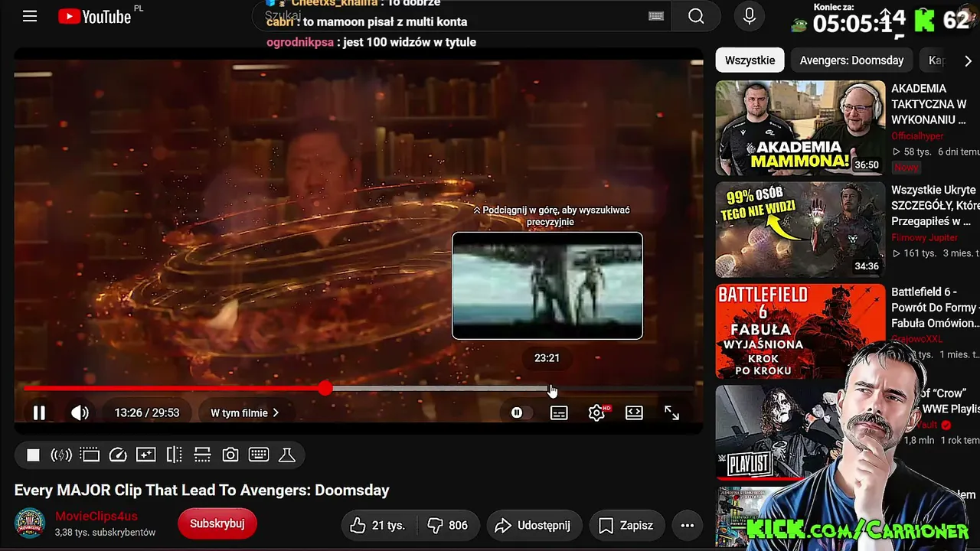The image size is (980, 551).
Task: Click the Udostępnij share button
Action: (534, 525)
